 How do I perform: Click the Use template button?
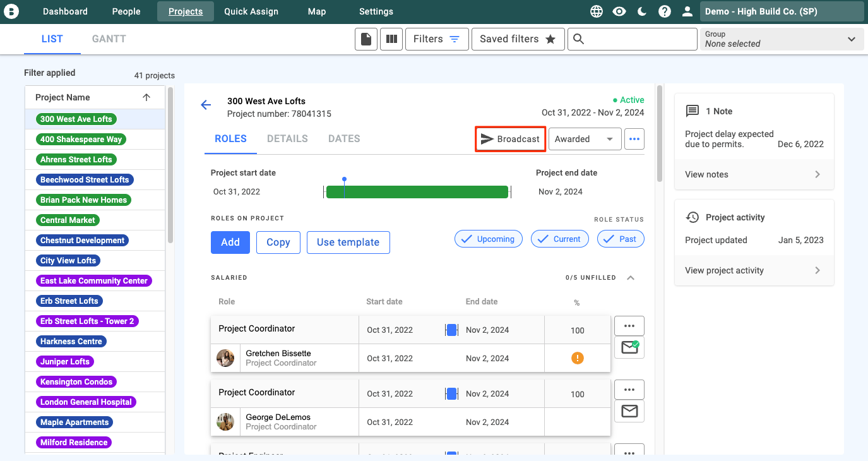click(x=348, y=242)
